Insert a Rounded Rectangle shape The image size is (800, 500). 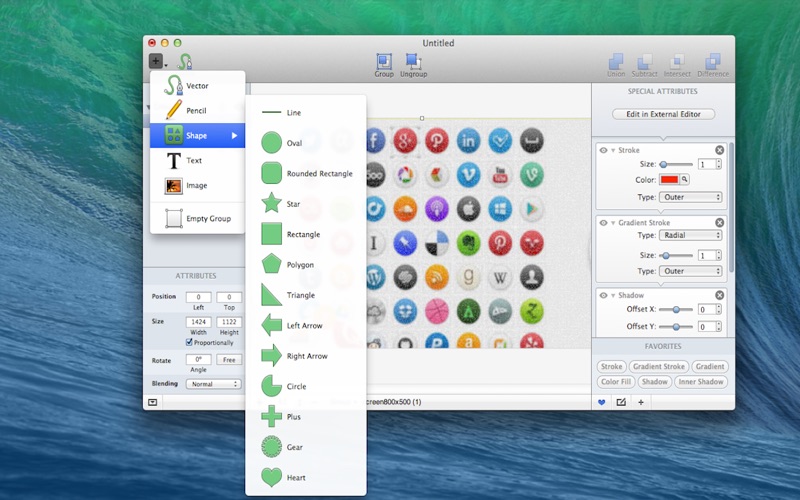306,173
